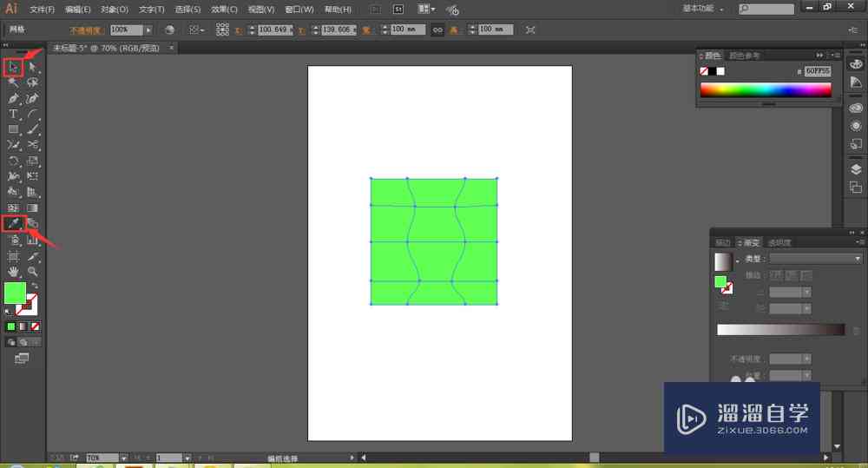Screen dimensions: 868x468
Task: Open the 效果(C) Effect menu
Action: point(224,10)
